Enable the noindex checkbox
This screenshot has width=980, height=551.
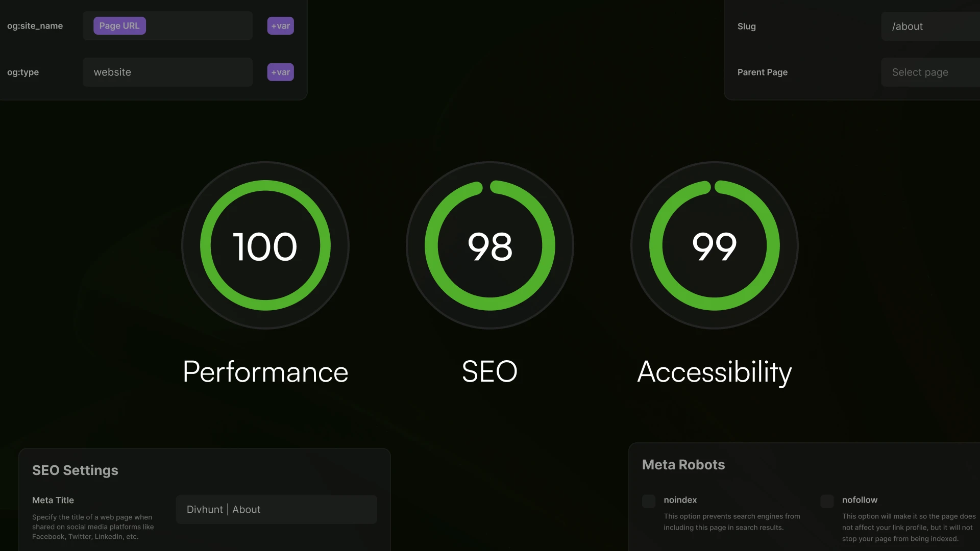click(x=649, y=501)
